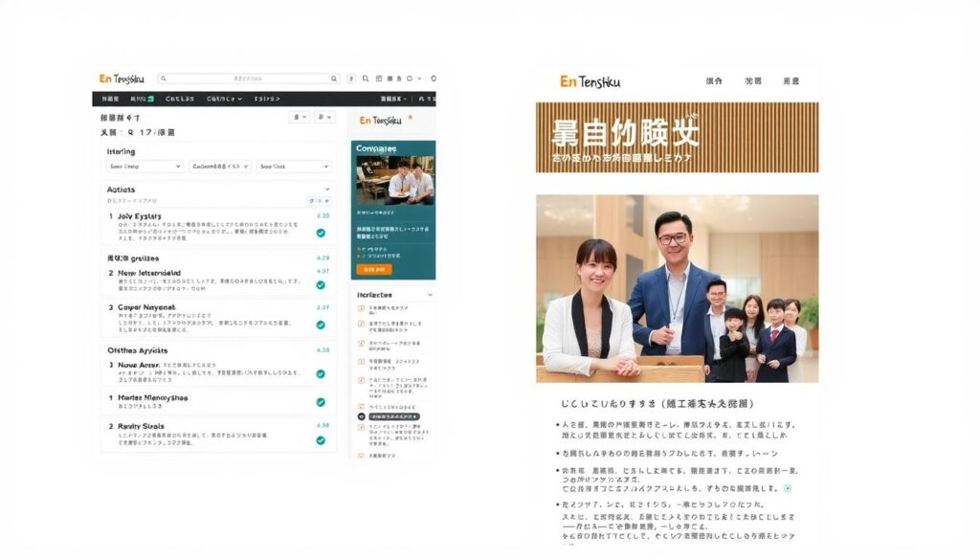Click the boxed icon right after the search field
This screenshot has height=560, width=980.
(351, 78)
